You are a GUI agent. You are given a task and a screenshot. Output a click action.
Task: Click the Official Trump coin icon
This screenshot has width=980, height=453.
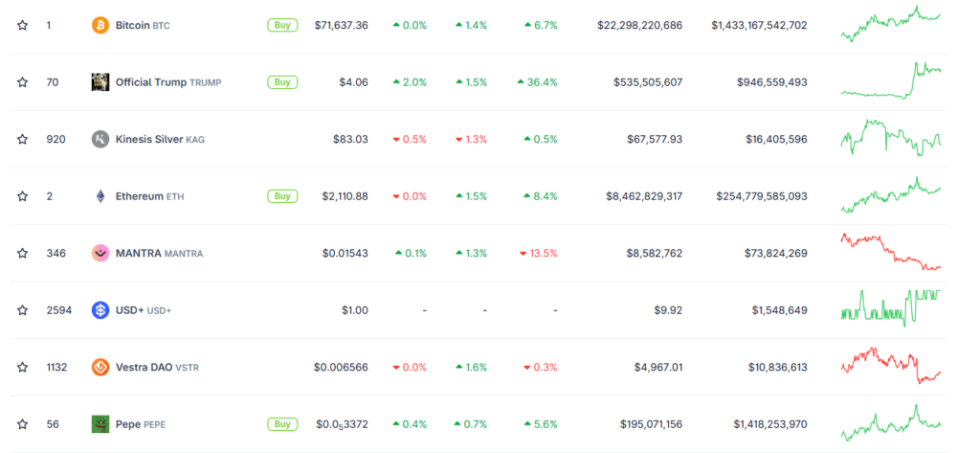100,82
